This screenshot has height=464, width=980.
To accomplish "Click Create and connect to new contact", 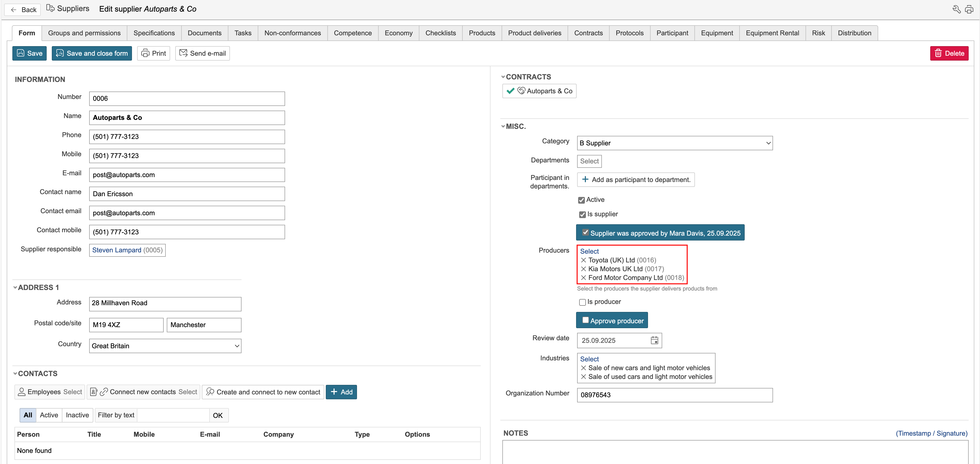I will click(x=263, y=392).
